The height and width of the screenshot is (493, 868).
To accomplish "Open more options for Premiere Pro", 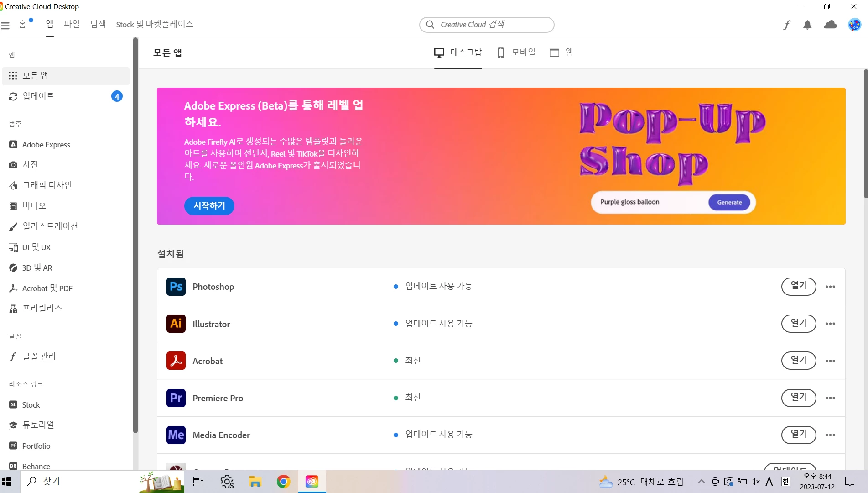I will coord(830,398).
